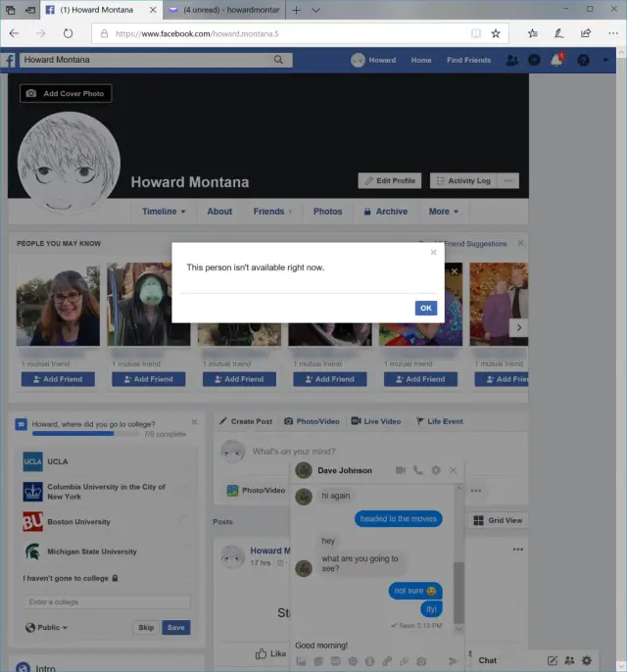The height and width of the screenshot is (672, 627).
Task: Favorite this page with the star icon
Action: click(x=496, y=32)
